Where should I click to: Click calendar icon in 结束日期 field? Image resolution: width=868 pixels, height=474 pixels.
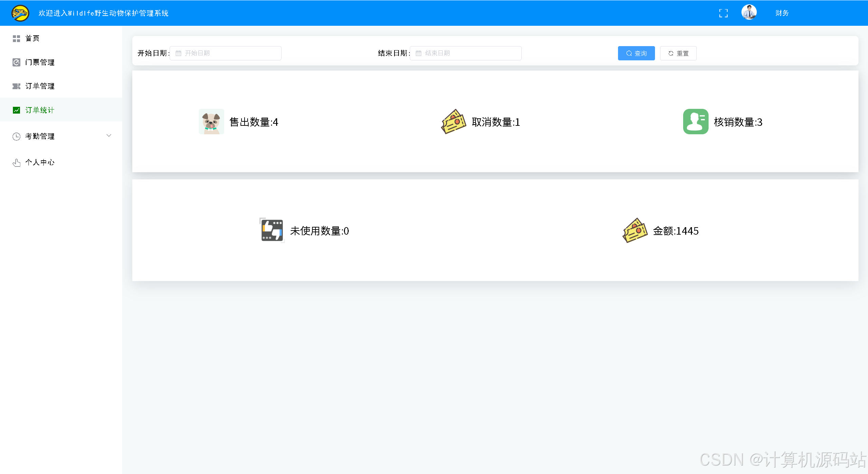pyautogui.click(x=419, y=53)
